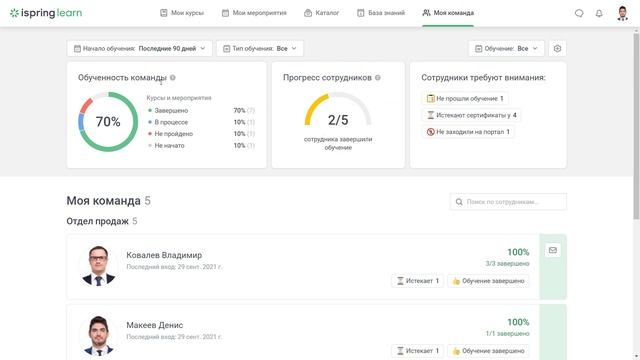The height and width of the screenshot is (360, 640).
Task: Expand Тип обучения filter dropdown
Action: click(260, 49)
